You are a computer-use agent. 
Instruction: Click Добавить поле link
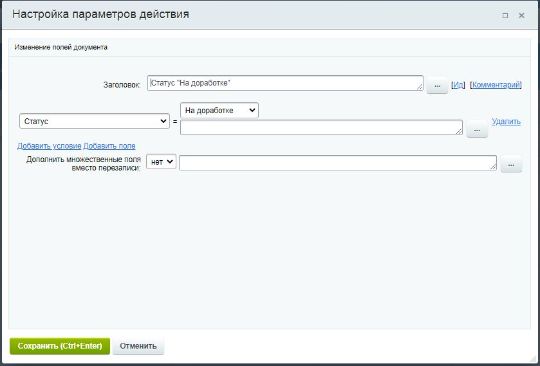tap(109, 146)
